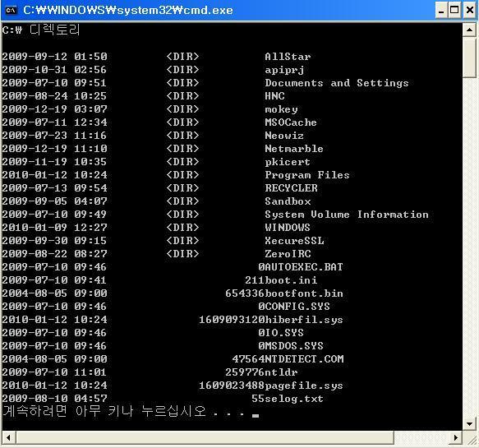Click the 0AUTOEXEC.BAT file entry

pos(301,267)
